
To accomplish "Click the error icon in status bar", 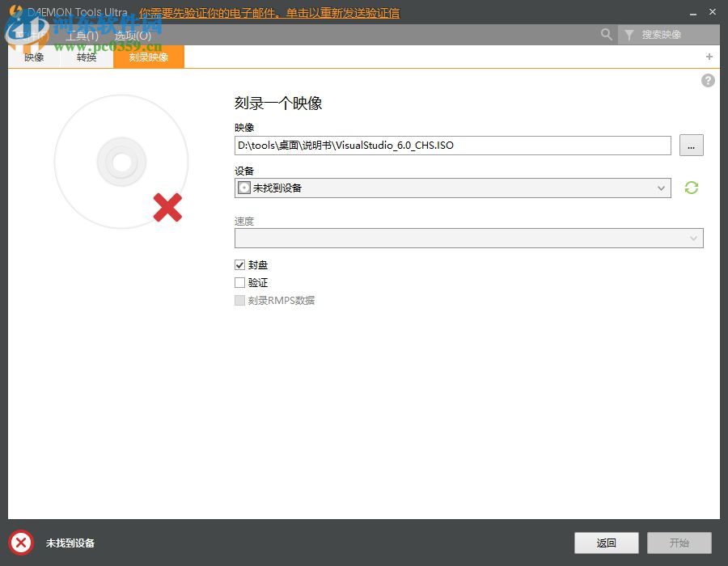I will (x=20, y=543).
